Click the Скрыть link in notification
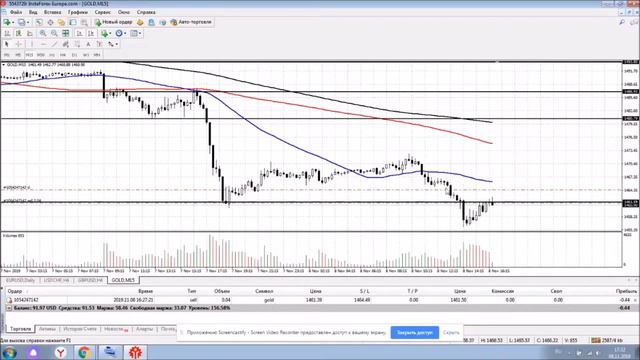640x360 pixels. 451,332
